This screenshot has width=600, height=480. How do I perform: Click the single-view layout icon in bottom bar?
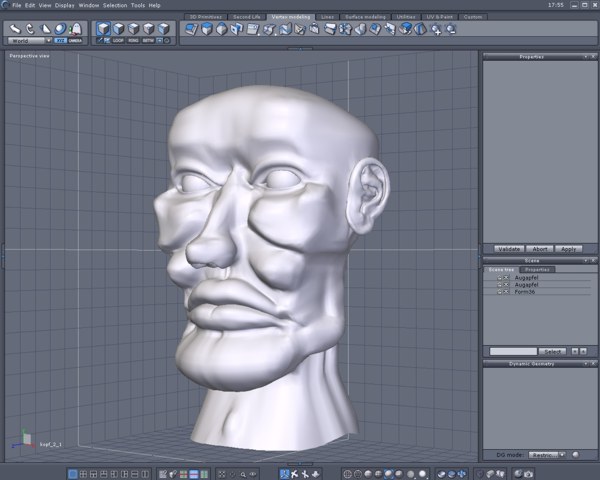point(73,473)
